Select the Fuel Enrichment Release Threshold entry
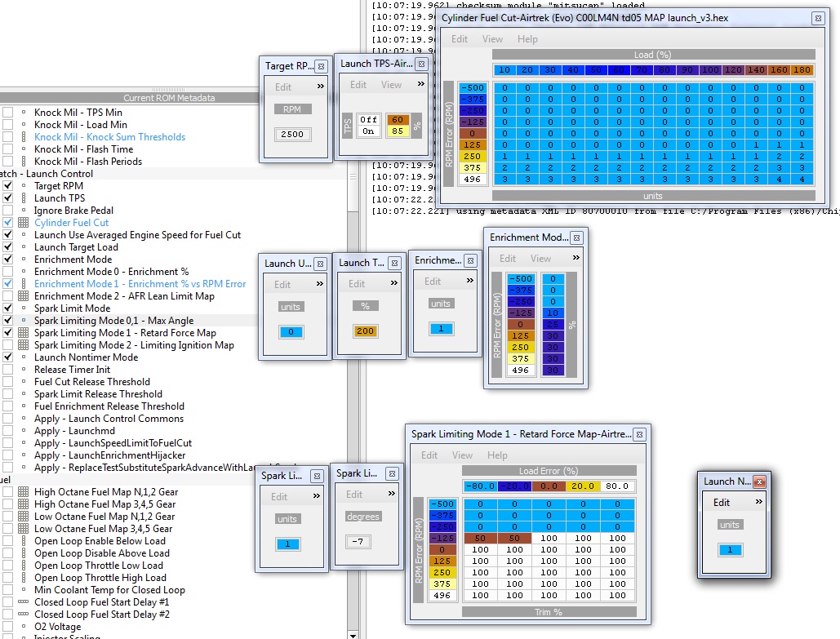840x639 pixels. click(x=109, y=406)
